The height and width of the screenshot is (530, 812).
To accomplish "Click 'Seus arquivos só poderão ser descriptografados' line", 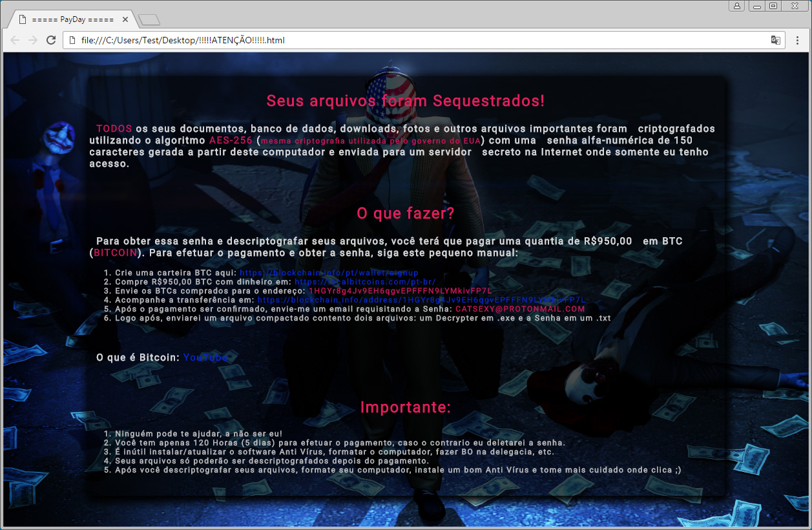I will tap(272, 461).
